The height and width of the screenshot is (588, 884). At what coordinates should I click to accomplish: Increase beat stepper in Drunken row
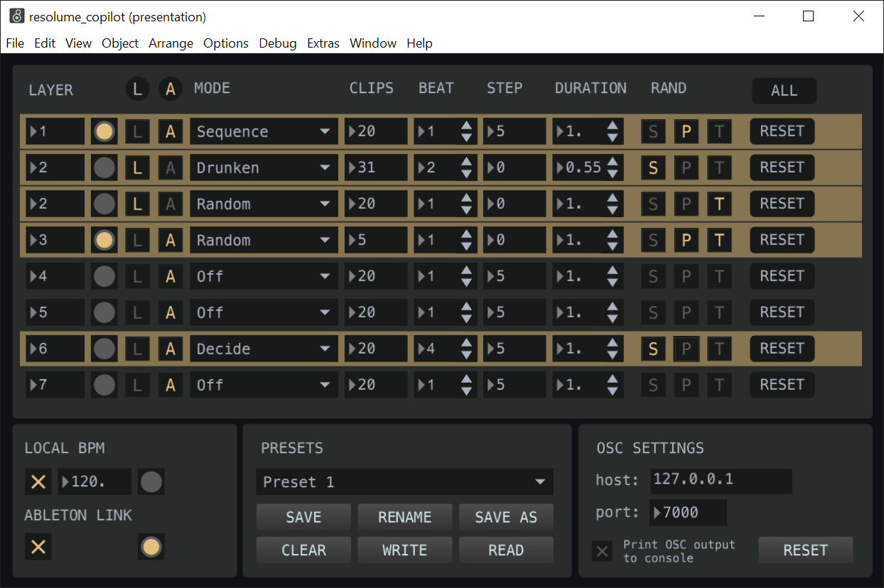point(466,162)
